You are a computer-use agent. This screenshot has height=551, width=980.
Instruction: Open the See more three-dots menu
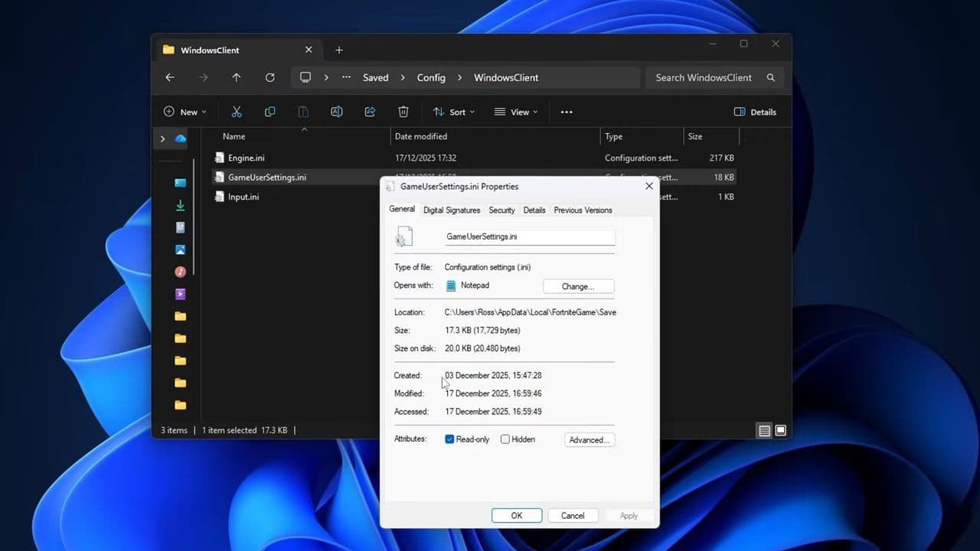pos(567,112)
